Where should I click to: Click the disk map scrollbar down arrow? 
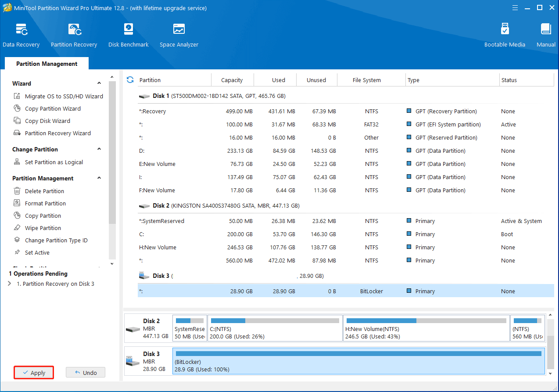point(551,373)
